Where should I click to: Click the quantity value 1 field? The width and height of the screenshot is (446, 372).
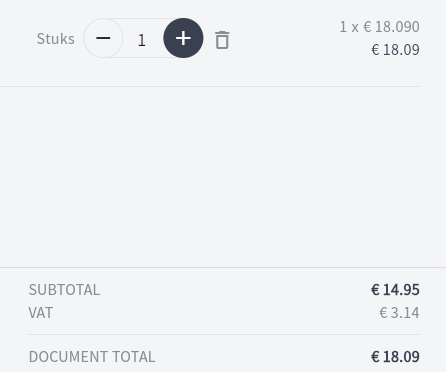(142, 40)
